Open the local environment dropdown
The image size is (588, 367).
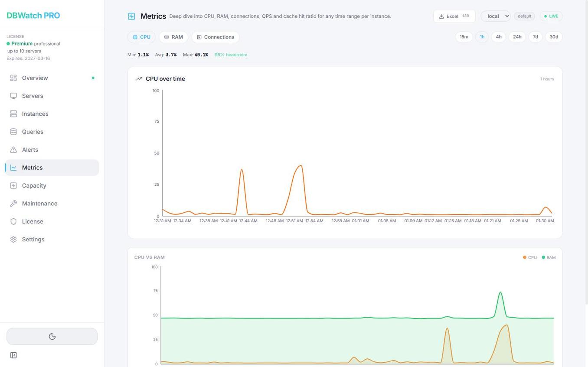[495, 16]
